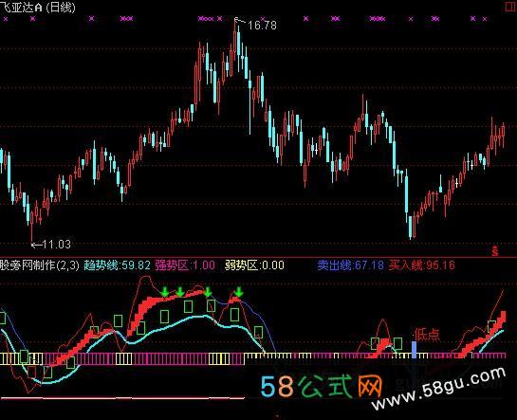Click the 16.78 high price label

[x=262, y=26]
